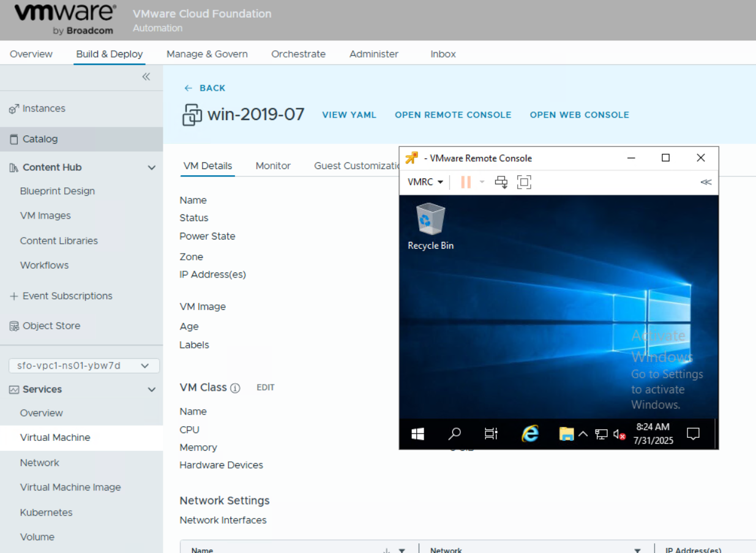This screenshot has width=756, height=553.
Task: Click the View YAML link
Action: coord(349,115)
